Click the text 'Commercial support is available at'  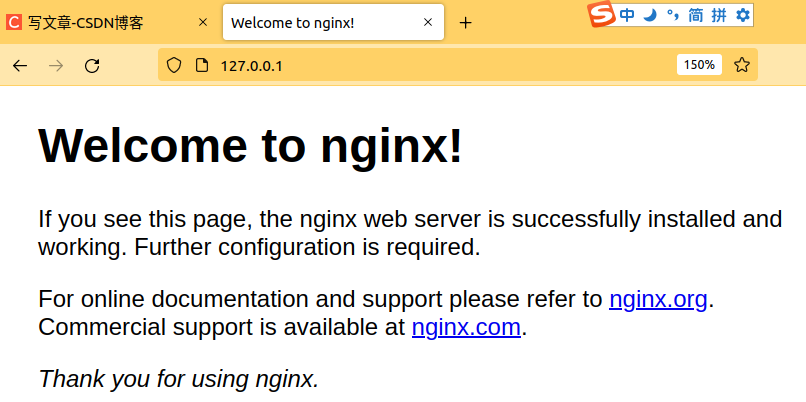[222, 327]
